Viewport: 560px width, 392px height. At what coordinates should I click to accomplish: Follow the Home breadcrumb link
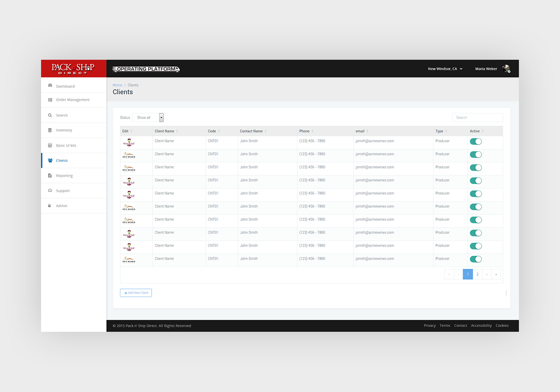click(x=117, y=85)
